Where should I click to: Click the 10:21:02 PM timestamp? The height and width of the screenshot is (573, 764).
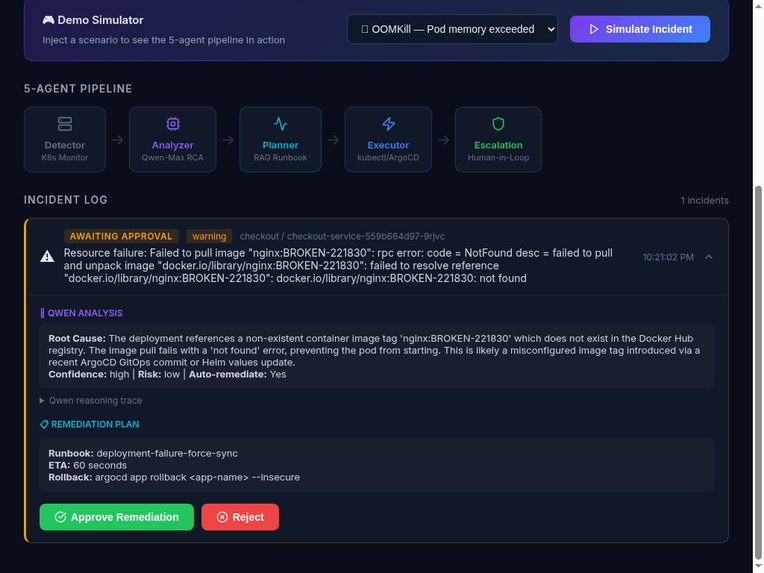point(668,257)
